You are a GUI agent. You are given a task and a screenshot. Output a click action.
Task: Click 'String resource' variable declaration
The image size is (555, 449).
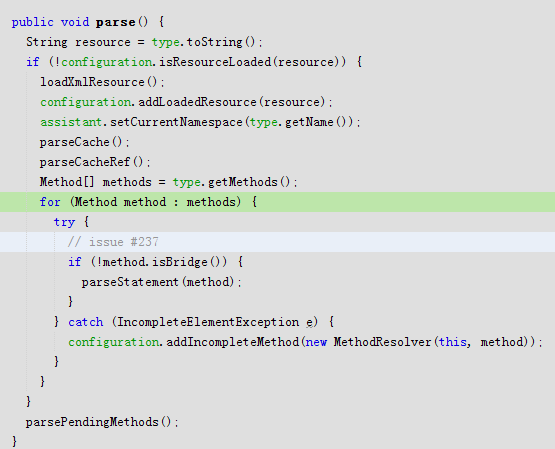[78, 42]
